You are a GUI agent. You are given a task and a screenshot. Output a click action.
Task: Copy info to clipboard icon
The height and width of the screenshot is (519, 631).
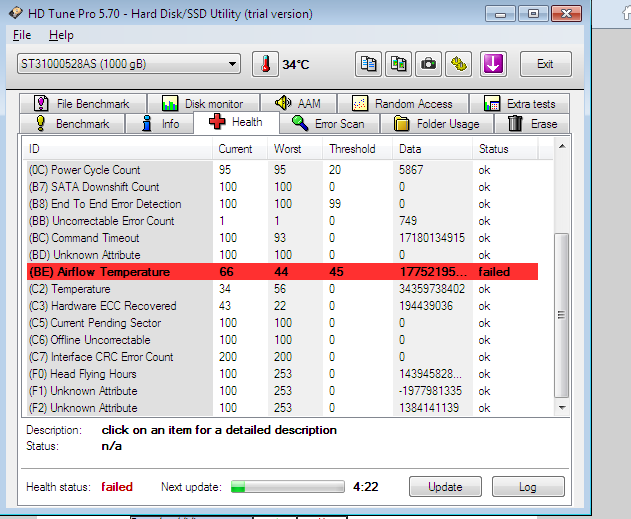point(368,64)
